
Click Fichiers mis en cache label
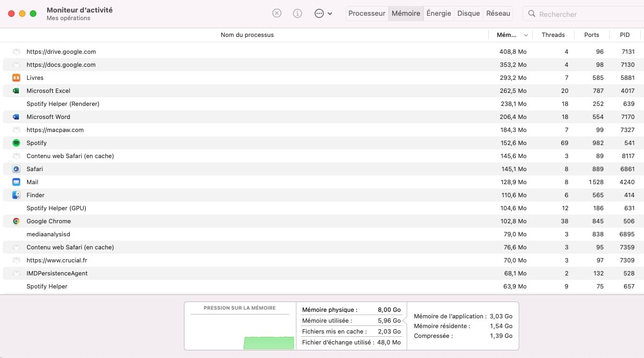tap(334, 331)
